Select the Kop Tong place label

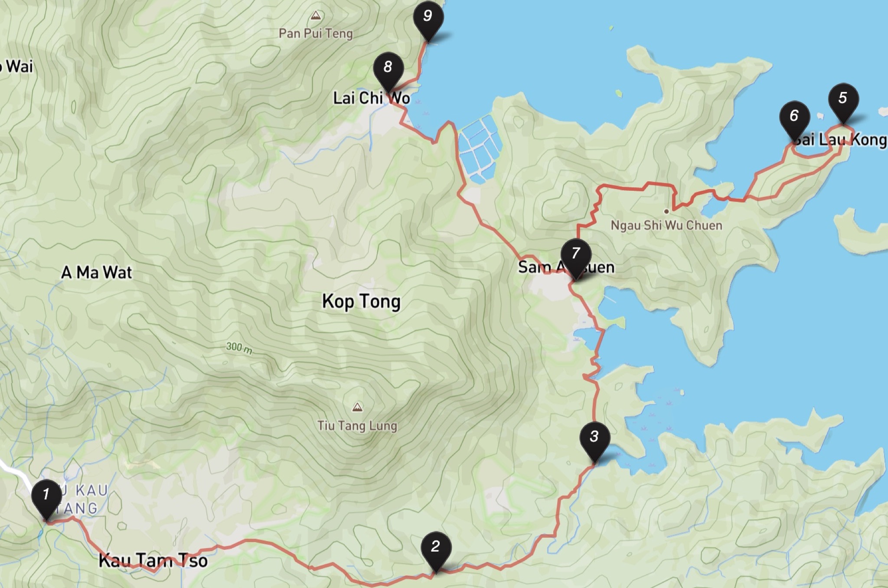pyautogui.click(x=361, y=301)
